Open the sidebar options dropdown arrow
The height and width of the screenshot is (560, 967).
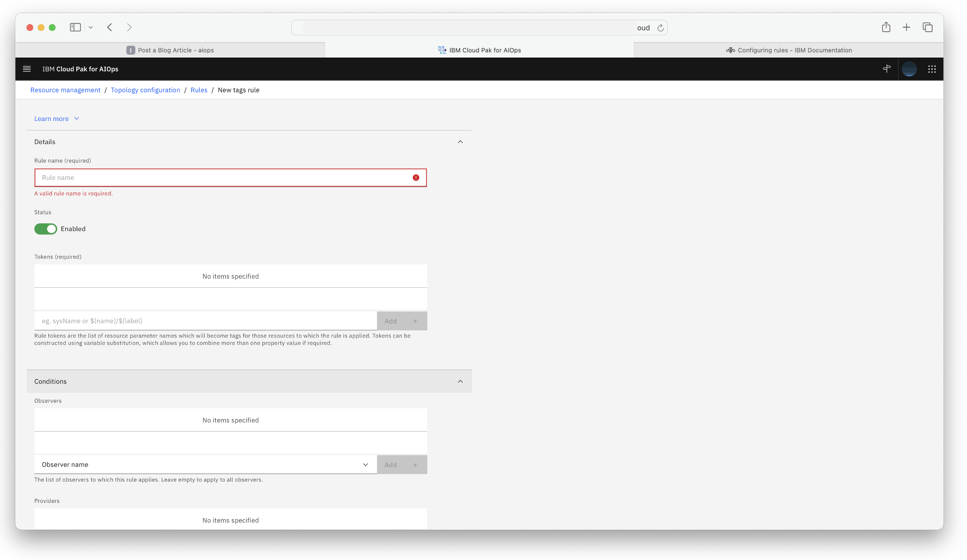tap(91, 28)
